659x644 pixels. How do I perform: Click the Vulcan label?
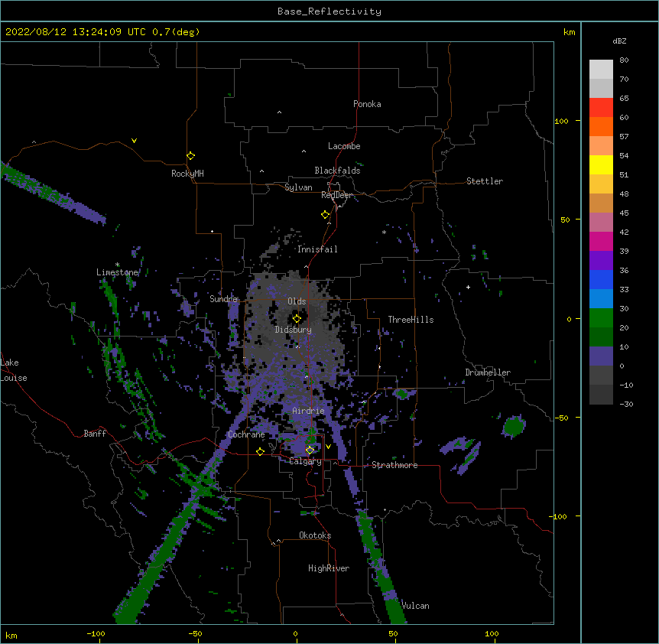[416, 606]
